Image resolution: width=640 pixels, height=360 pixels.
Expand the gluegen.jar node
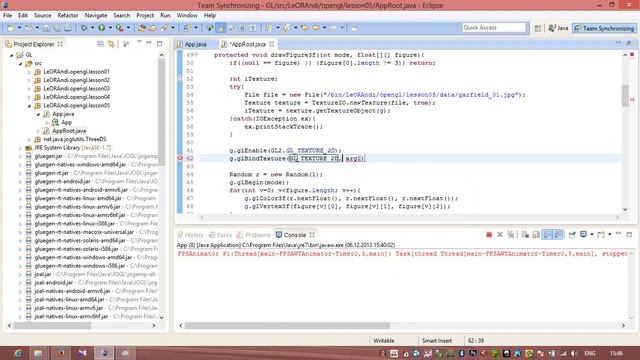tap(20, 156)
